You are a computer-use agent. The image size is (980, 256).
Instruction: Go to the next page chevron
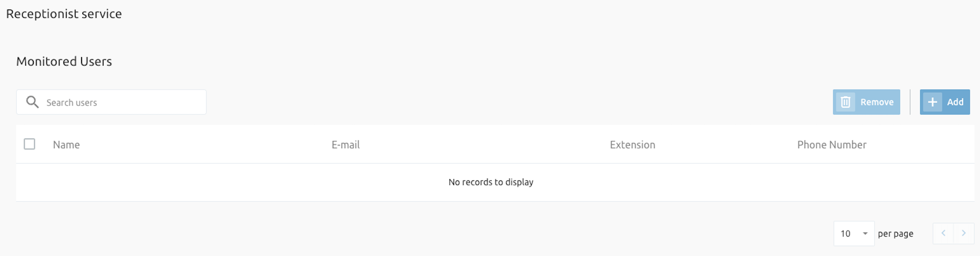coord(964,233)
